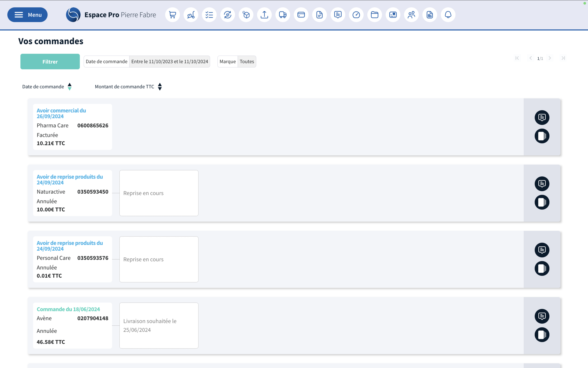Open Commande du 18/06/2024 link
Image resolution: width=588 pixels, height=368 pixels.
click(x=68, y=309)
